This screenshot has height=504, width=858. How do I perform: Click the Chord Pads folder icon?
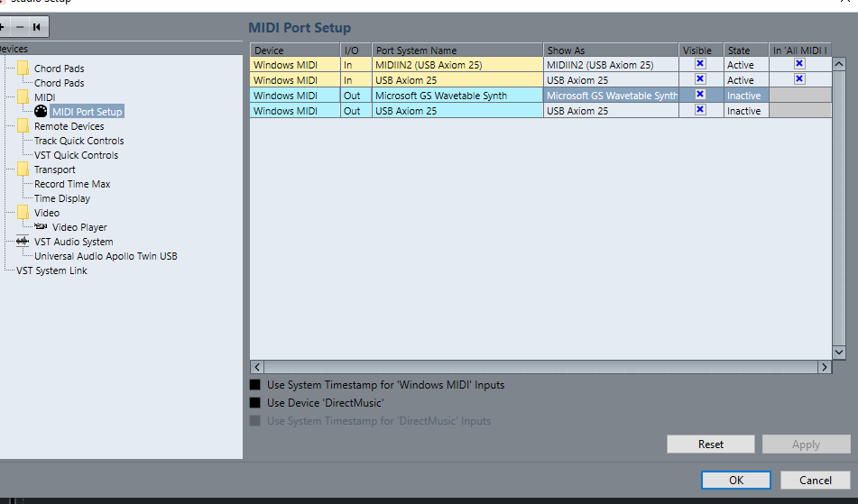point(23,69)
